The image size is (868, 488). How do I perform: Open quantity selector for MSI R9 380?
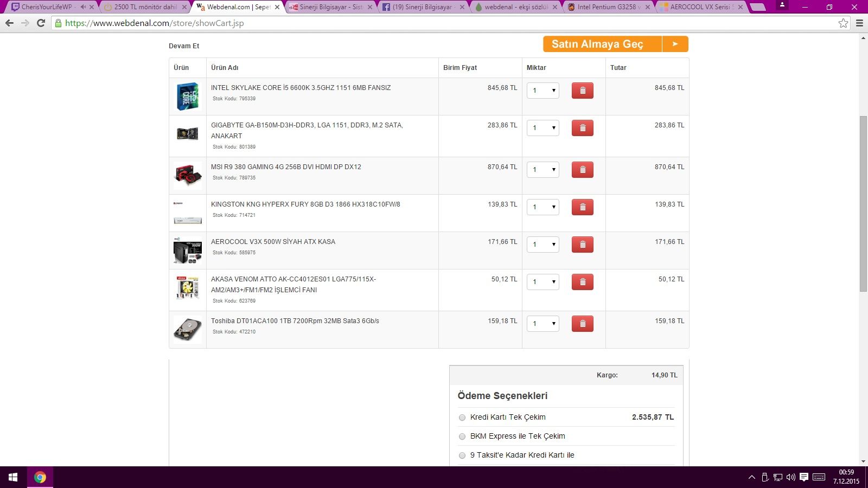[543, 170]
